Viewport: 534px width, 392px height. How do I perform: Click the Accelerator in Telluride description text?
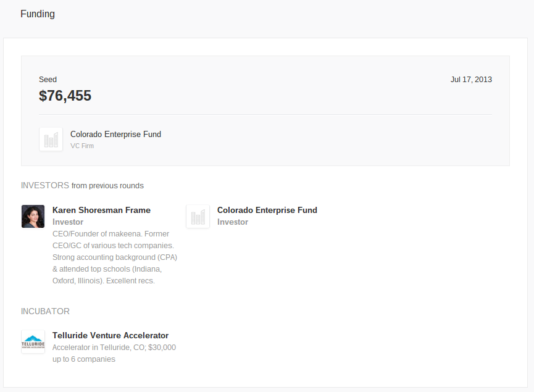tap(114, 353)
